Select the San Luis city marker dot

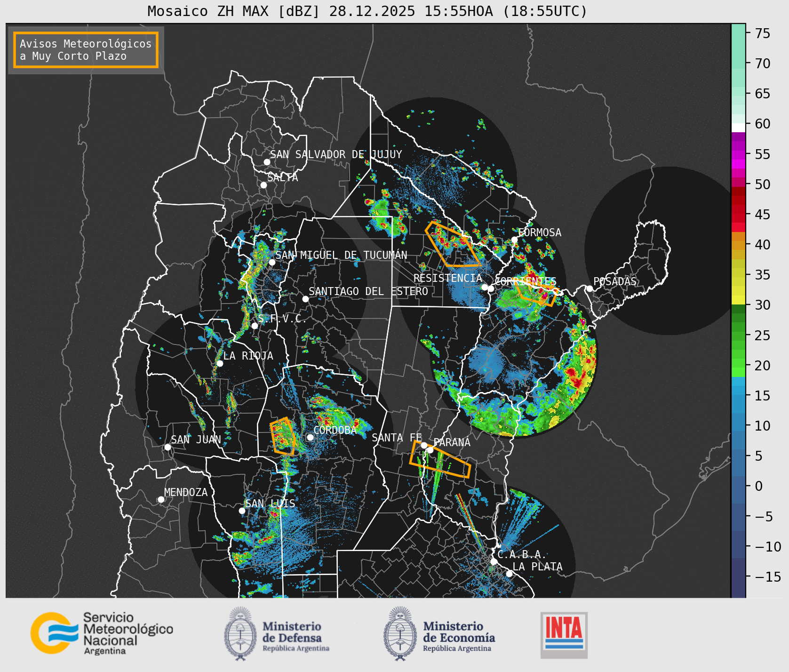click(x=242, y=511)
